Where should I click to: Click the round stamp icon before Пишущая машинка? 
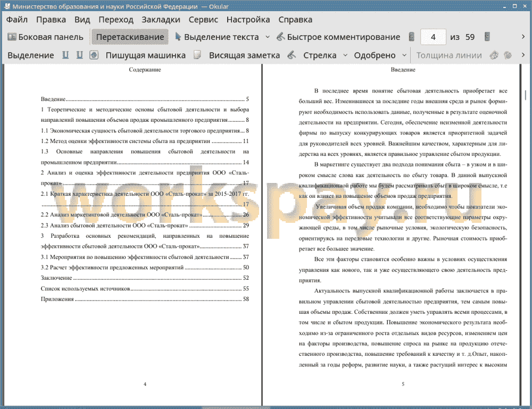[x=94, y=55]
